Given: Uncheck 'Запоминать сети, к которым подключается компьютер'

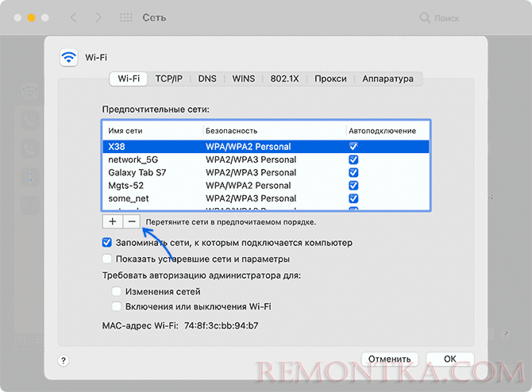Looking at the screenshot, I should pos(107,243).
